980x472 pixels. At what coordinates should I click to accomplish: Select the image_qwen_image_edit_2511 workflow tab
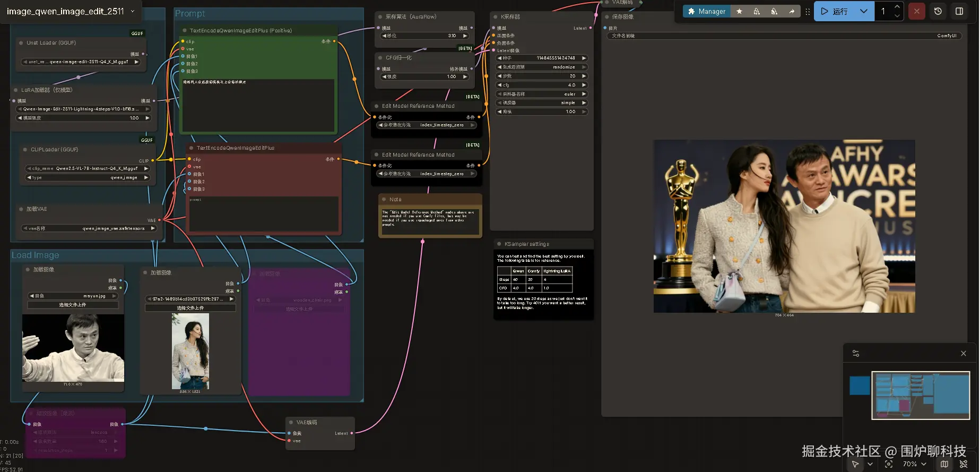[x=65, y=11]
